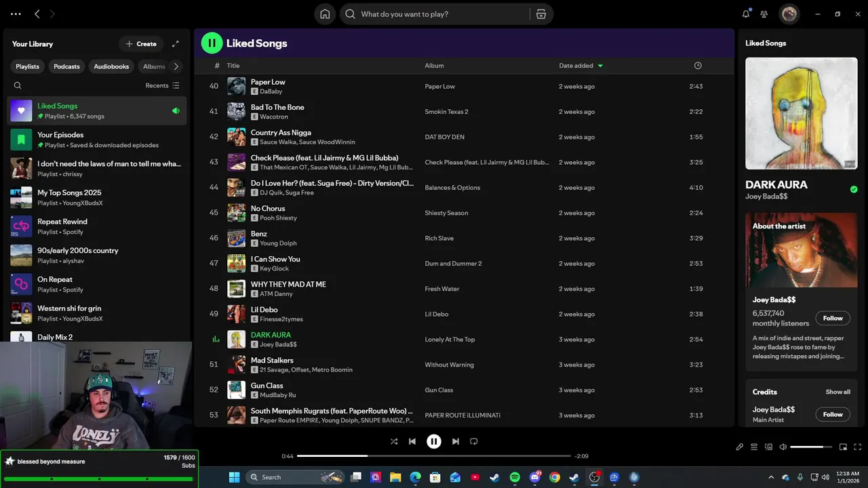Screen dimensions: 868x488
Task: Open the Recents sort and view dropdown
Action: click(x=163, y=85)
